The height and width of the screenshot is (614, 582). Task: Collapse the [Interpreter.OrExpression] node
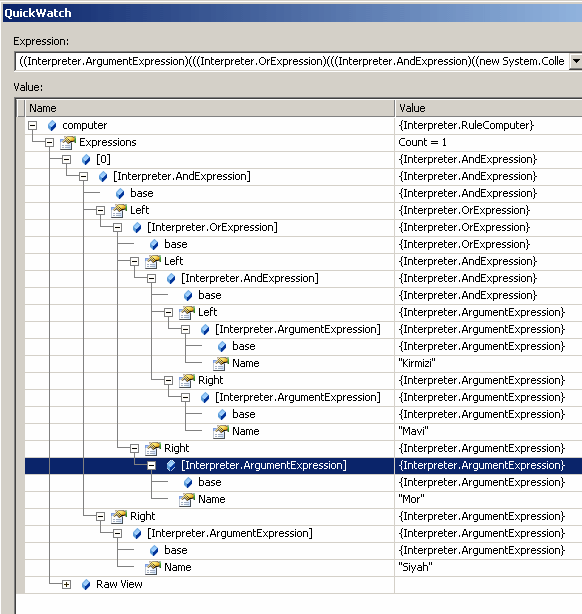pos(117,228)
